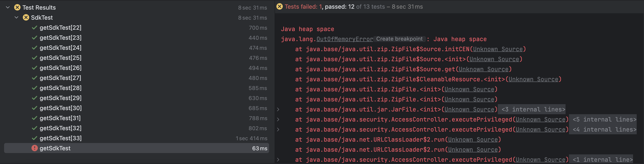644x164 pixels.
Task: Click the passed checkmark beside getSdkTest[33]
Action: [34, 138]
